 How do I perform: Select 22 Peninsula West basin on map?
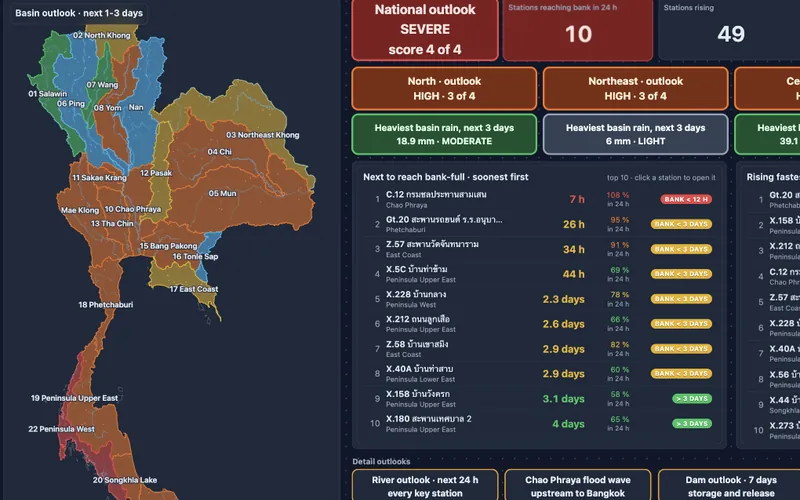(x=61, y=429)
